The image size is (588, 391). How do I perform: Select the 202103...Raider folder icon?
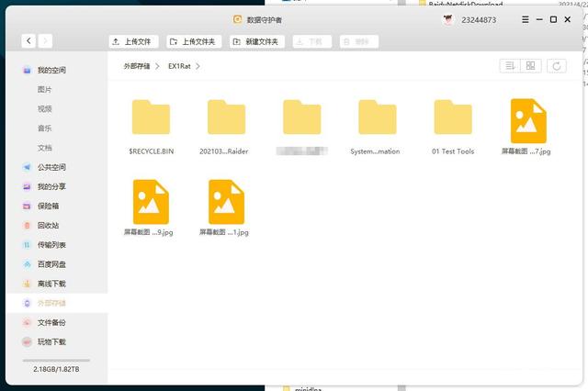point(227,117)
